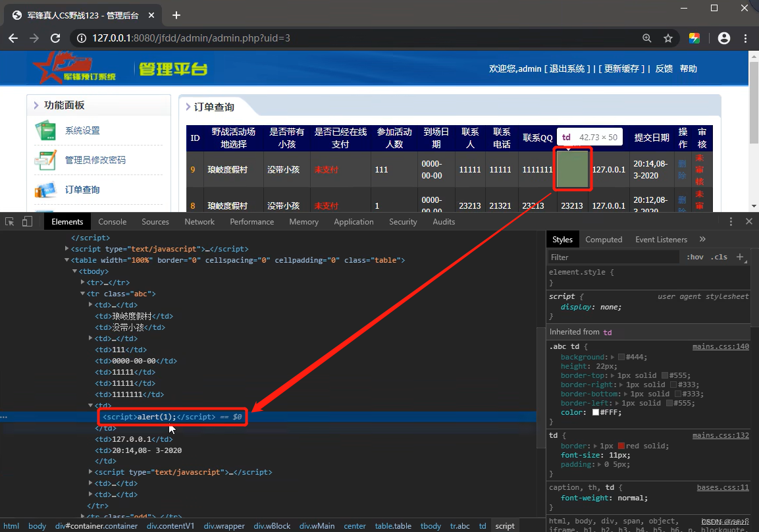Collapse the tbody node
The height and width of the screenshot is (532, 759).
(x=74, y=271)
